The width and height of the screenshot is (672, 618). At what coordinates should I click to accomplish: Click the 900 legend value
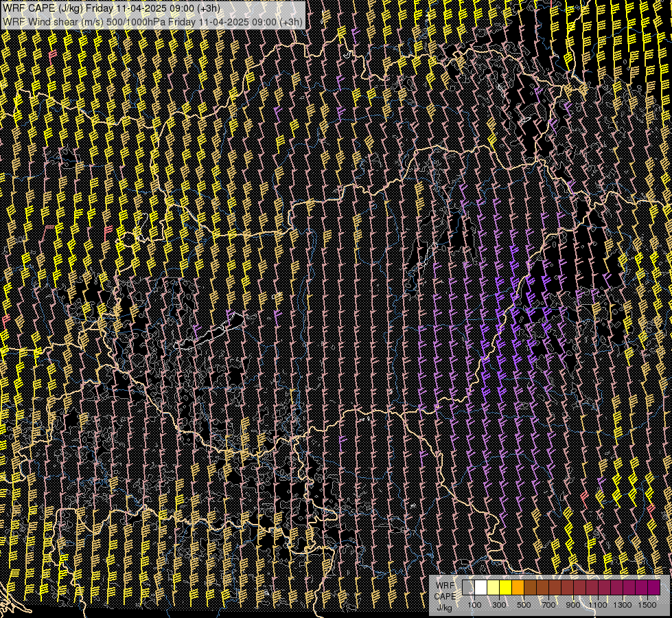pyautogui.click(x=573, y=605)
